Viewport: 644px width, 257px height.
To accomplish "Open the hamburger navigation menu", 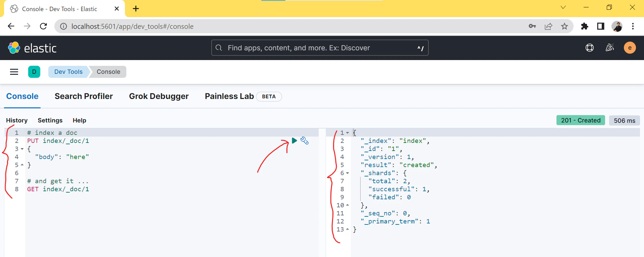I will (14, 72).
